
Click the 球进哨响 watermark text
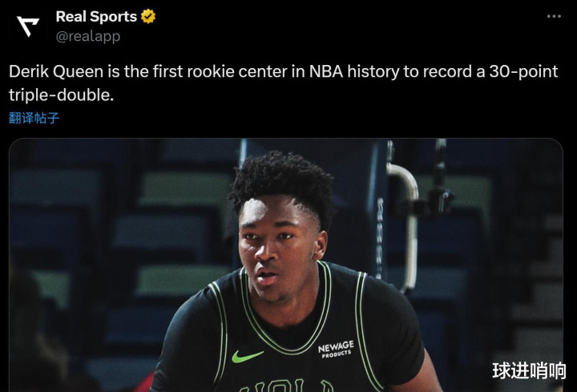[x=529, y=370]
